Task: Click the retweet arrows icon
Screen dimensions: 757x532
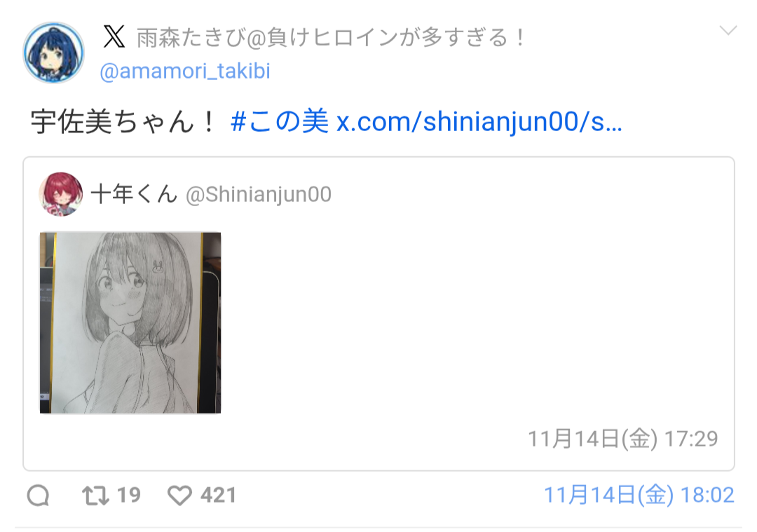Action: [x=95, y=496]
